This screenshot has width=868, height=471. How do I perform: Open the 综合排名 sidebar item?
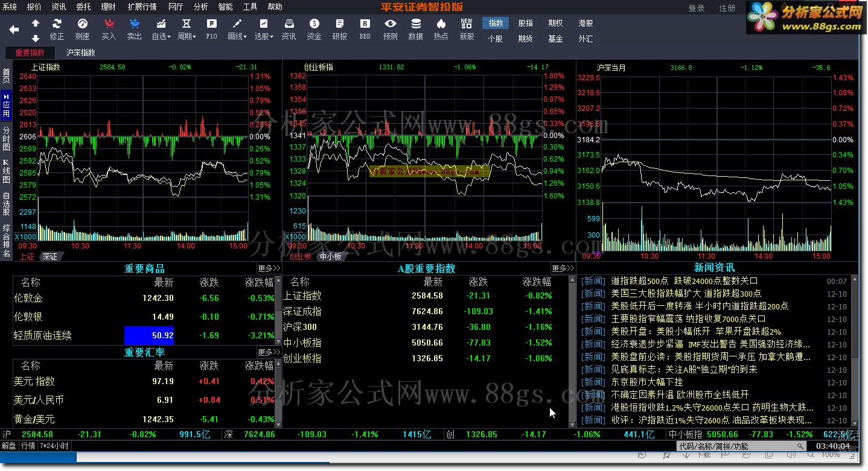(6, 241)
